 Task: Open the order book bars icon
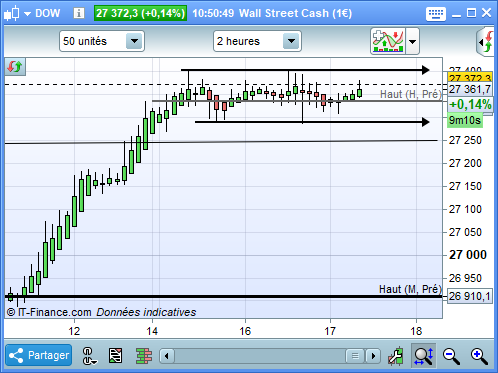(x=144, y=356)
